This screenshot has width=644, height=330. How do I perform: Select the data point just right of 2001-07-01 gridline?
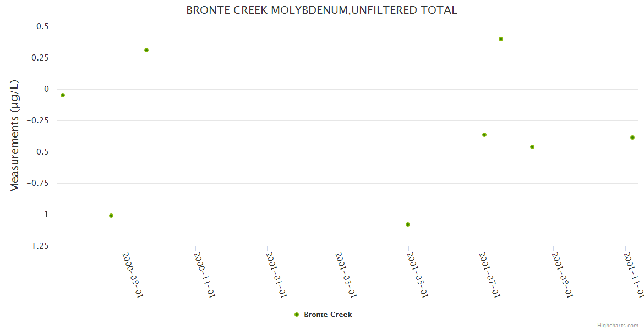[x=484, y=135]
